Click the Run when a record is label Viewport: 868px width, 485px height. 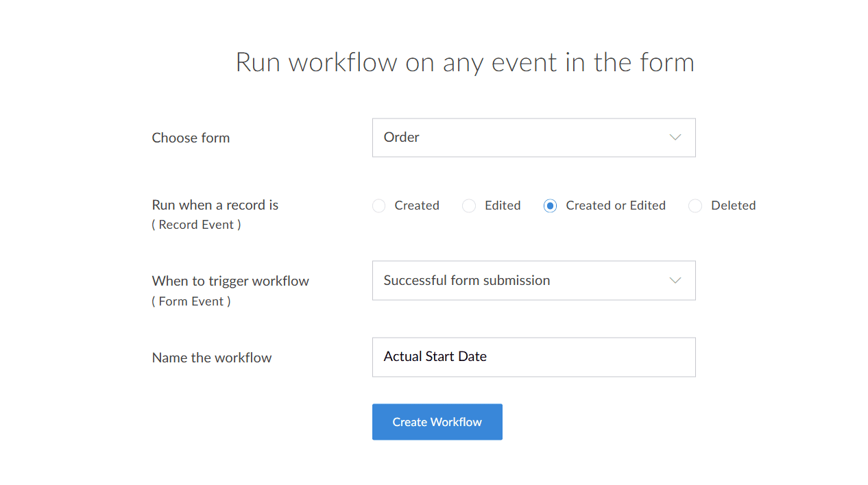[215, 205]
